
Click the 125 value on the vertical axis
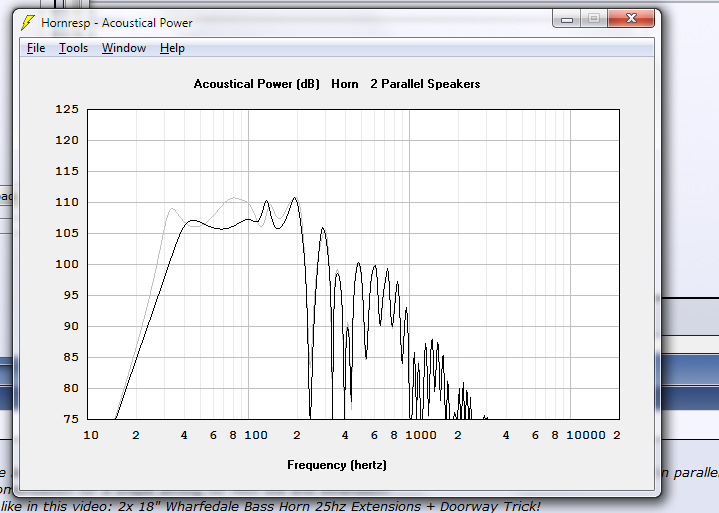(x=67, y=109)
